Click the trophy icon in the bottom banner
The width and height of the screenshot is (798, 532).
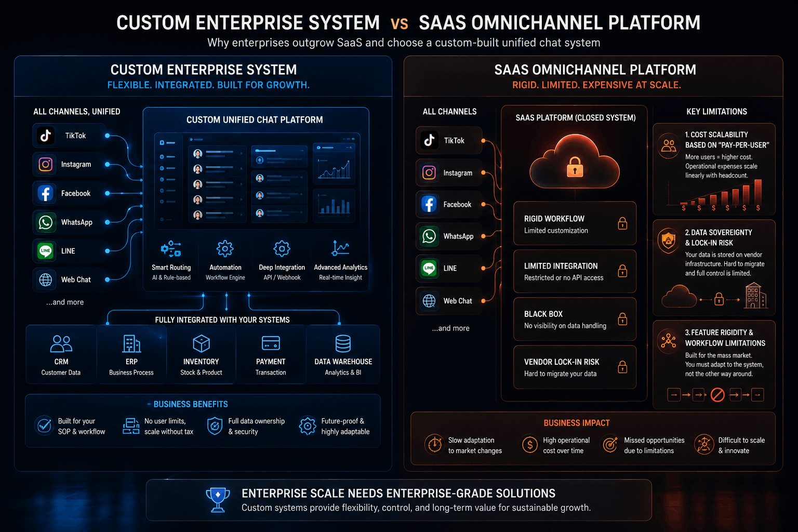[x=218, y=499]
